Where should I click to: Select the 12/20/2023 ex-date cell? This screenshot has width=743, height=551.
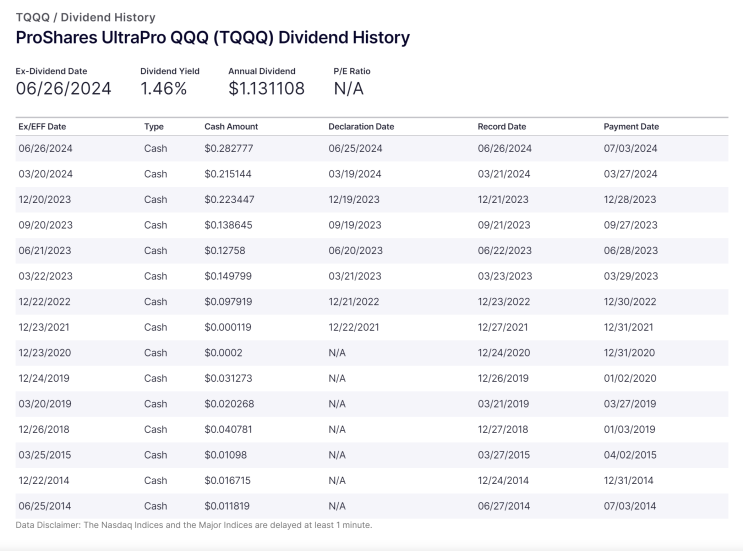45,199
